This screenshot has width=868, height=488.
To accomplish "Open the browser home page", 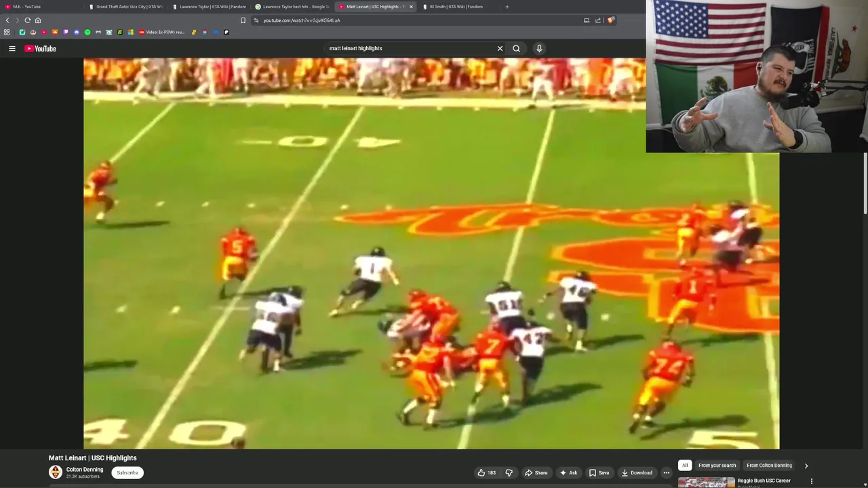I will coord(37,20).
